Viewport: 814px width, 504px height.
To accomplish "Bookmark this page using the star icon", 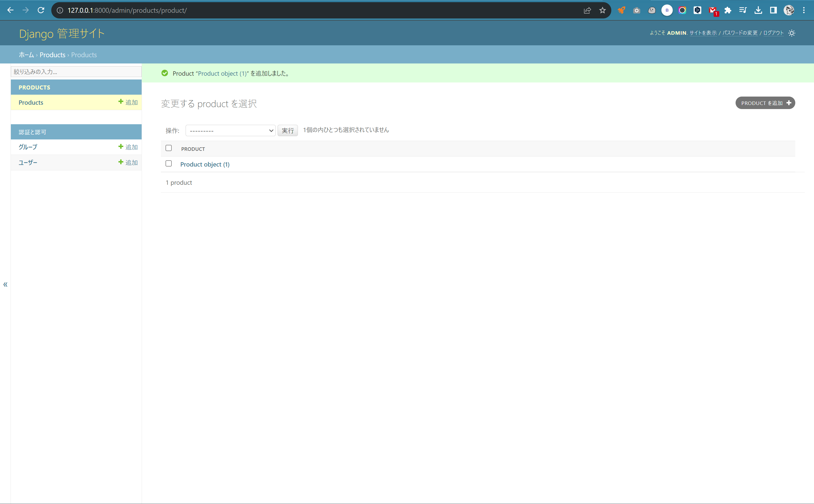I will tap(602, 10).
